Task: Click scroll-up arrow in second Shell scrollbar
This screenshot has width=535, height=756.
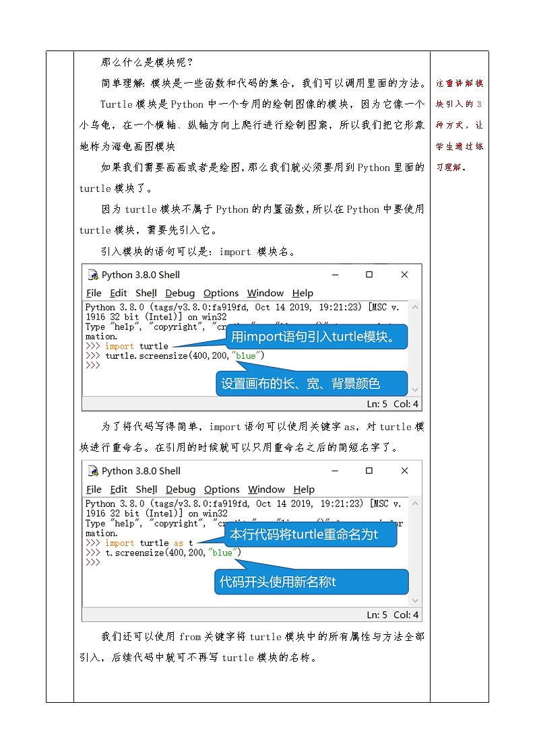Action: tap(415, 504)
